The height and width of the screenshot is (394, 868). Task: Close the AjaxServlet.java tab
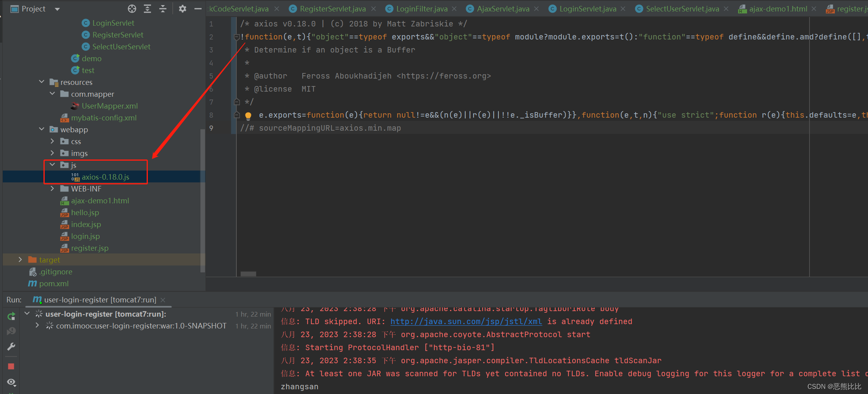(536, 9)
